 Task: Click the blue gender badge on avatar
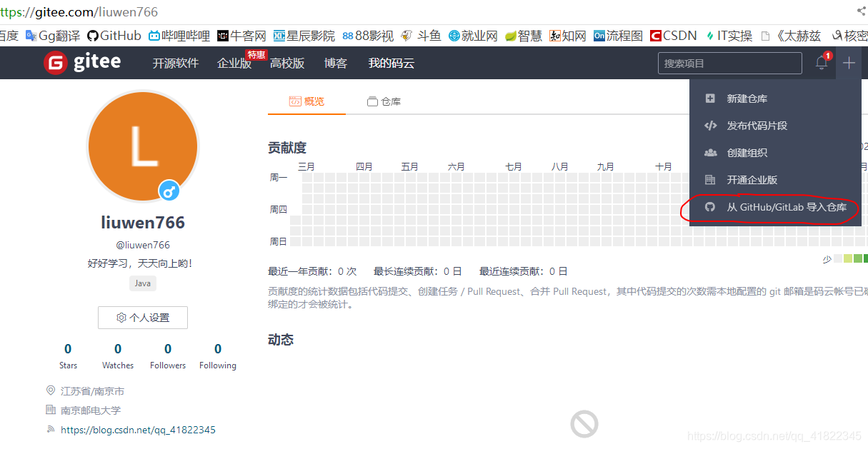click(x=169, y=191)
